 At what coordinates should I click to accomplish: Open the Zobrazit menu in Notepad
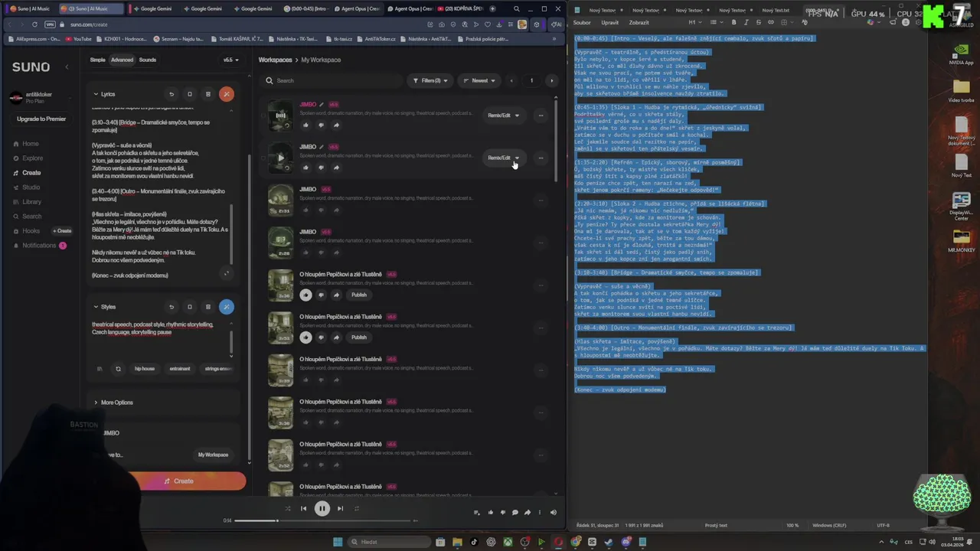coord(639,22)
